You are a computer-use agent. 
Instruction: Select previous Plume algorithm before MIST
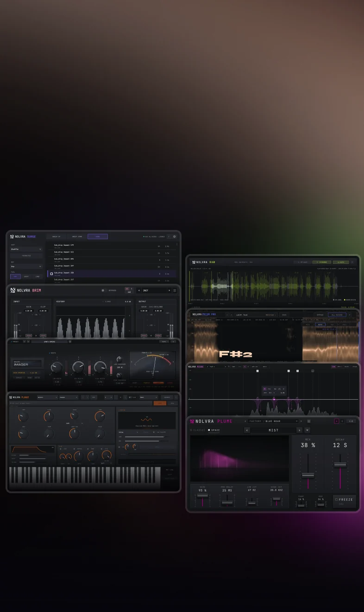click(247, 430)
